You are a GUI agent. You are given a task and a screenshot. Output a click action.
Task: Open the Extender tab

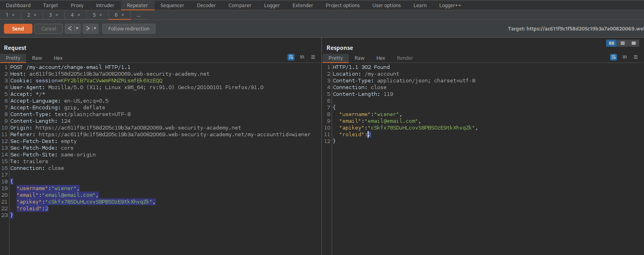303,5
